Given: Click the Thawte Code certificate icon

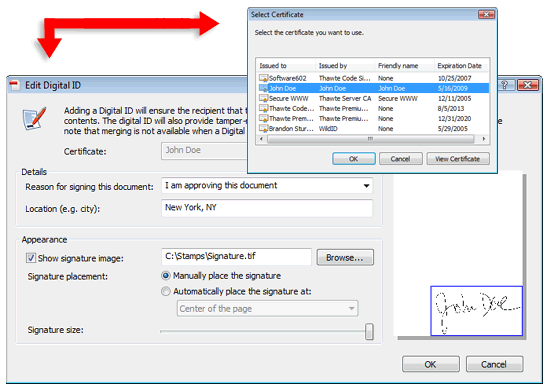Looking at the screenshot, I should (x=263, y=108).
